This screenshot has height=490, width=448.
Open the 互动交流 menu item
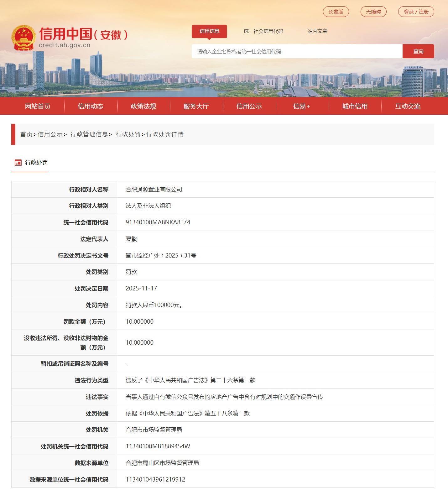pyautogui.click(x=408, y=106)
